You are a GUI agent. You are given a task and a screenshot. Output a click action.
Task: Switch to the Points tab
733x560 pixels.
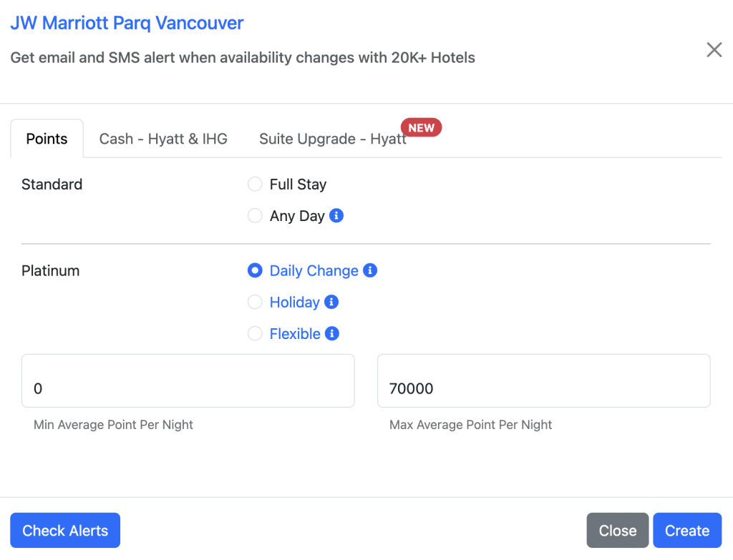coord(47,139)
